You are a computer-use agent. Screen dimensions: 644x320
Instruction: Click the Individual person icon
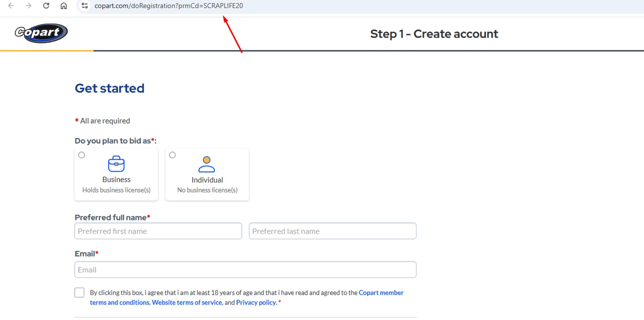tap(207, 164)
